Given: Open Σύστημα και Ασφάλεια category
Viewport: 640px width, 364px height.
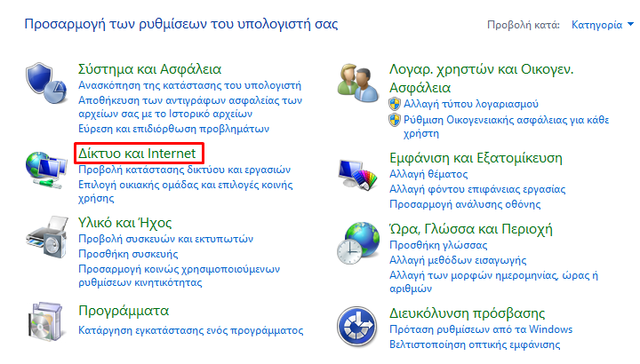Looking at the screenshot, I should click(x=150, y=69).
